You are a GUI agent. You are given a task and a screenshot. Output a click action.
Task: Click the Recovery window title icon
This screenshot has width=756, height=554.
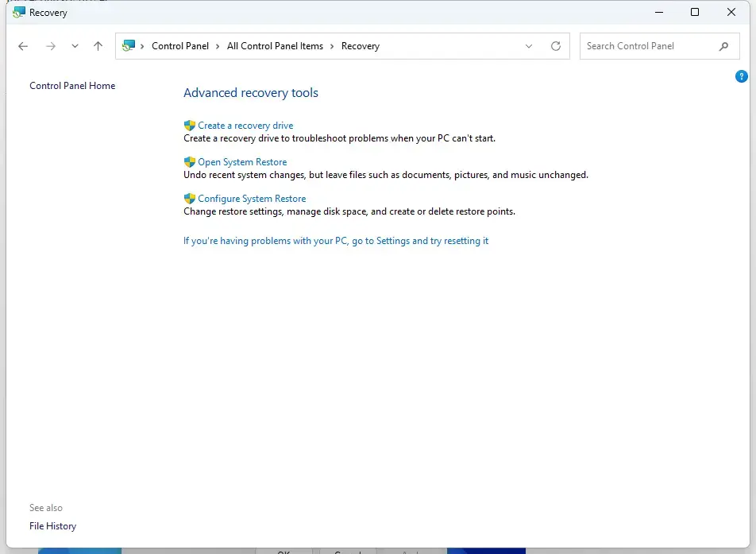(x=19, y=12)
